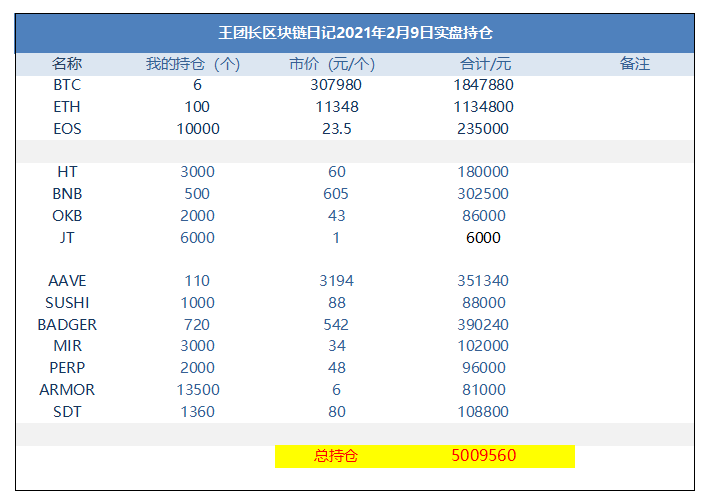Select the 我的持仓 (个) column header
Image resolution: width=709 pixels, height=504 pixels.
click(x=193, y=64)
